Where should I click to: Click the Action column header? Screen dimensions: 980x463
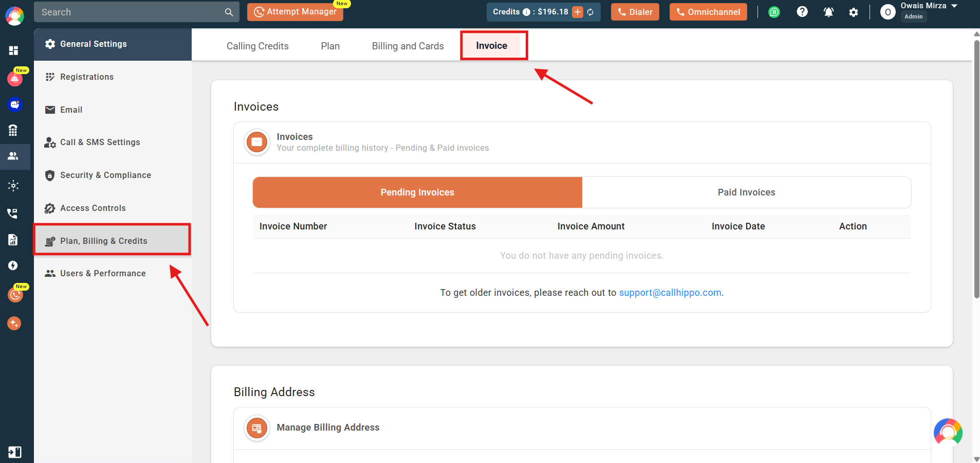(x=853, y=226)
